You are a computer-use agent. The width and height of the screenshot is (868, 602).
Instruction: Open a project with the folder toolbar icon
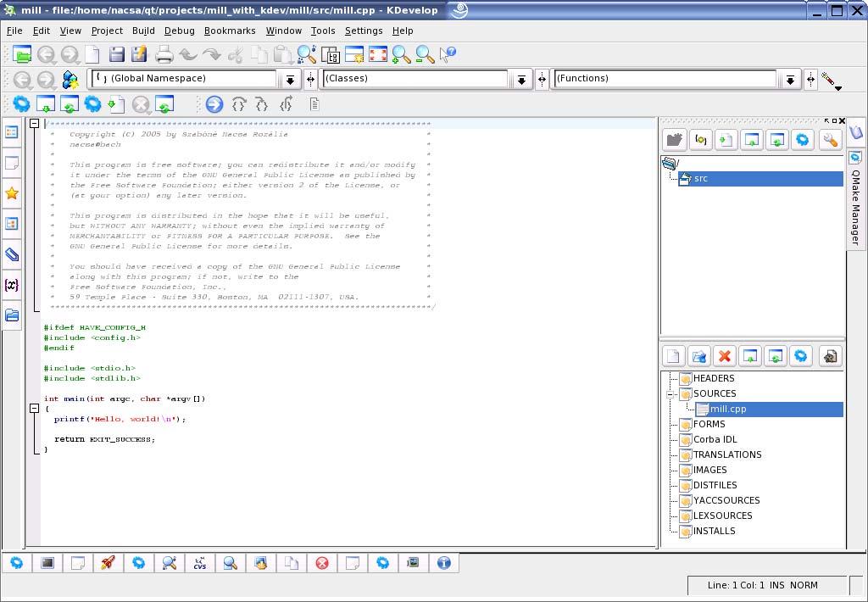click(21, 54)
